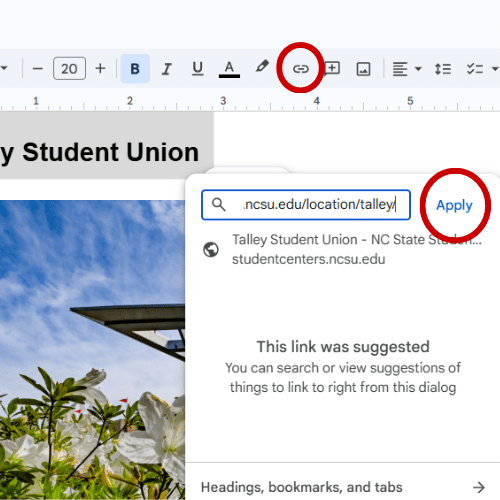
Task: Add a comment with the comment icon
Action: 332,68
